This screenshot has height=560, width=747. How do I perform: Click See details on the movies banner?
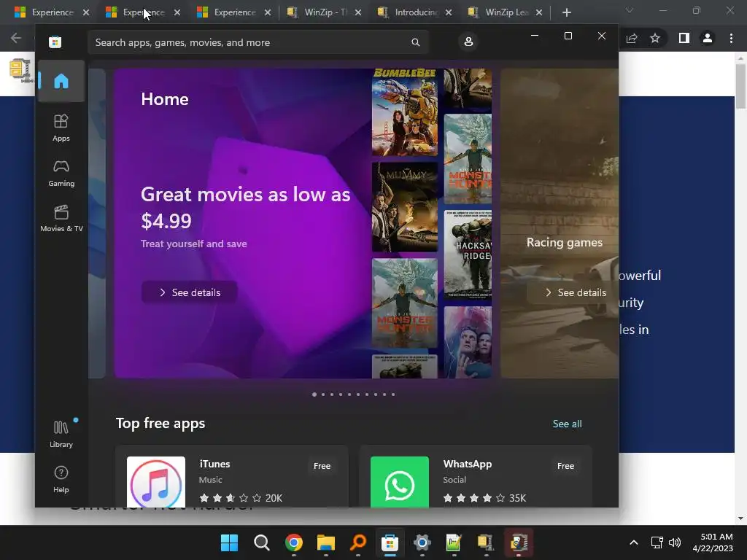click(x=189, y=292)
